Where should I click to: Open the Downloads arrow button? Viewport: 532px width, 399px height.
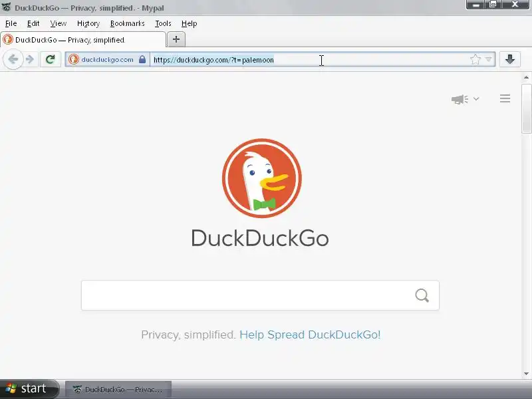click(509, 59)
